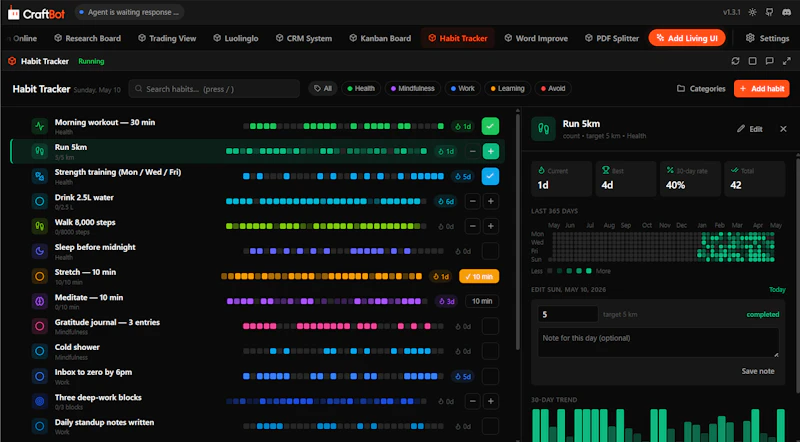Filter habits by Learning category
This screenshot has height=442, width=800.
point(507,88)
